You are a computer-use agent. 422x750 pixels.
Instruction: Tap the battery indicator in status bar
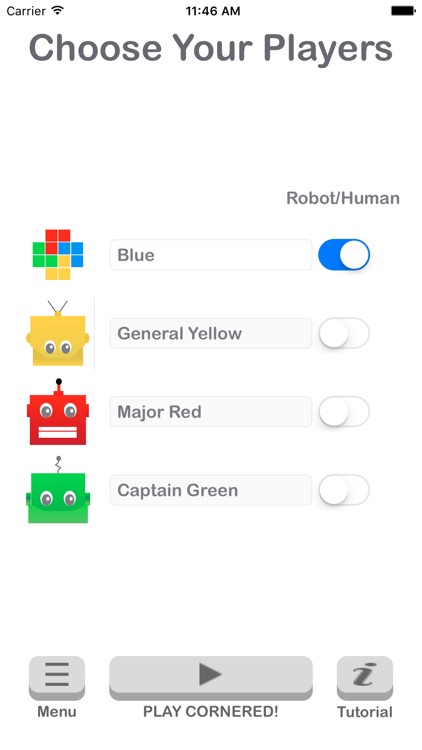click(x=403, y=11)
